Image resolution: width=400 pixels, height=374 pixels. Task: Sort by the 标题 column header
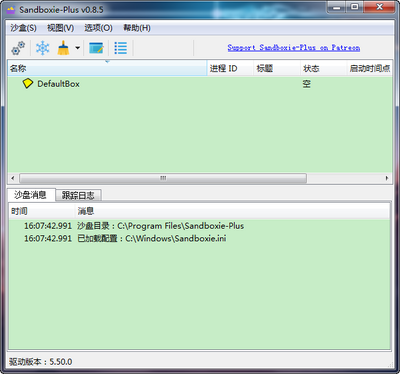277,68
